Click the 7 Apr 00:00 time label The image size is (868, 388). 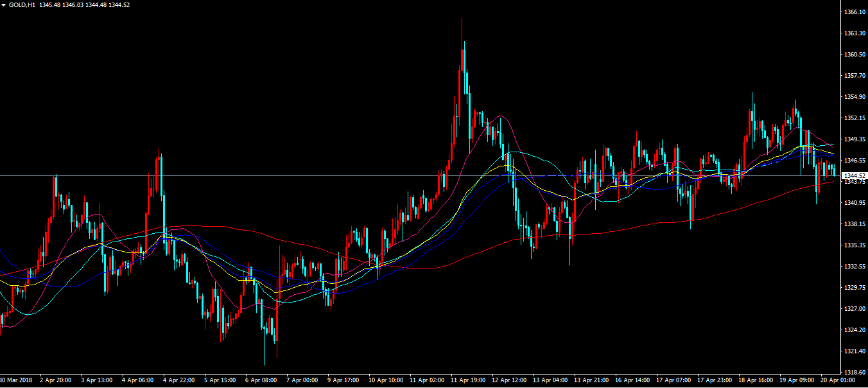tap(302, 380)
